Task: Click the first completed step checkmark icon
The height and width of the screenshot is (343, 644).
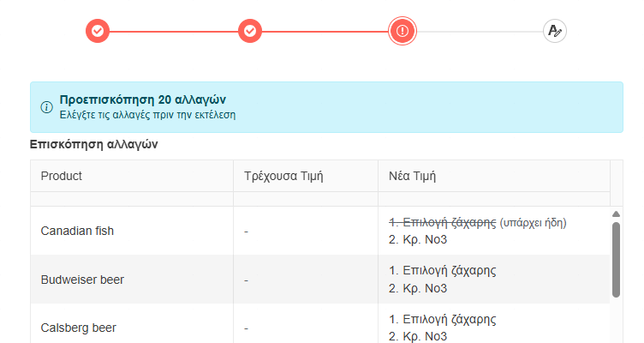Action: click(98, 31)
